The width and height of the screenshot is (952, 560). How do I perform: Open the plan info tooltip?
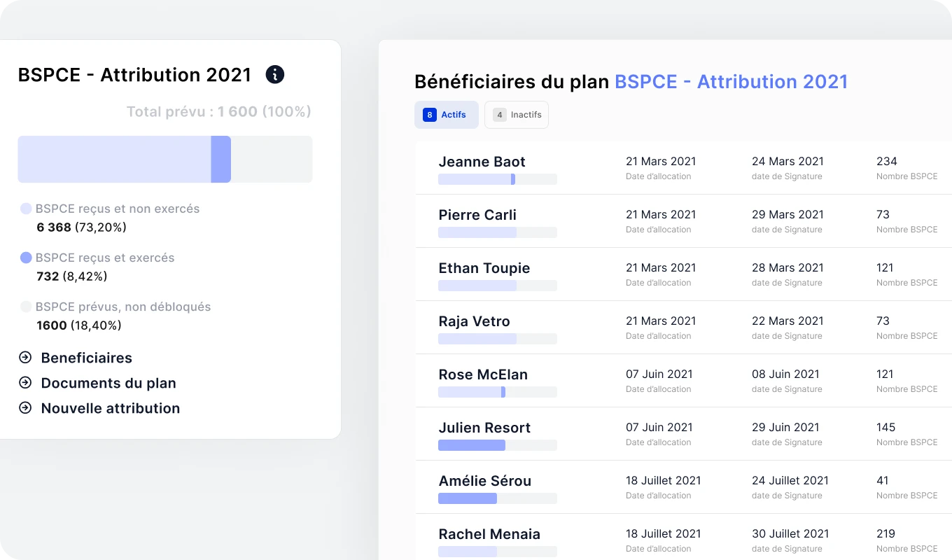[274, 74]
